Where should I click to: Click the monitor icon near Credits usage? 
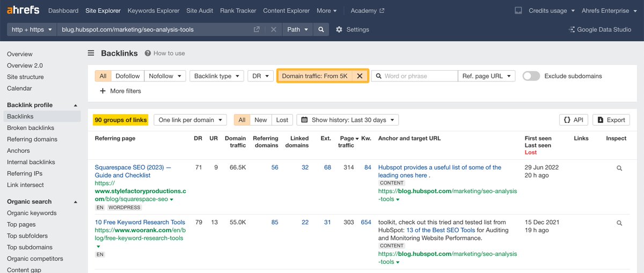[x=518, y=11]
